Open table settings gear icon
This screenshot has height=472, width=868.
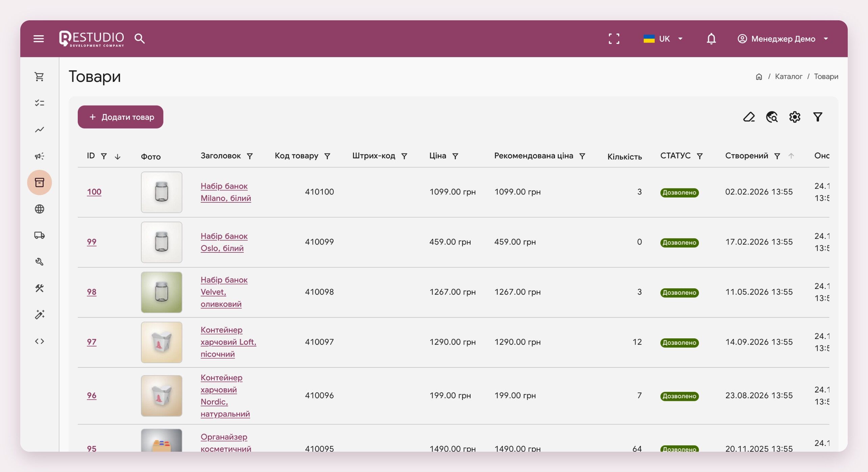tap(795, 117)
